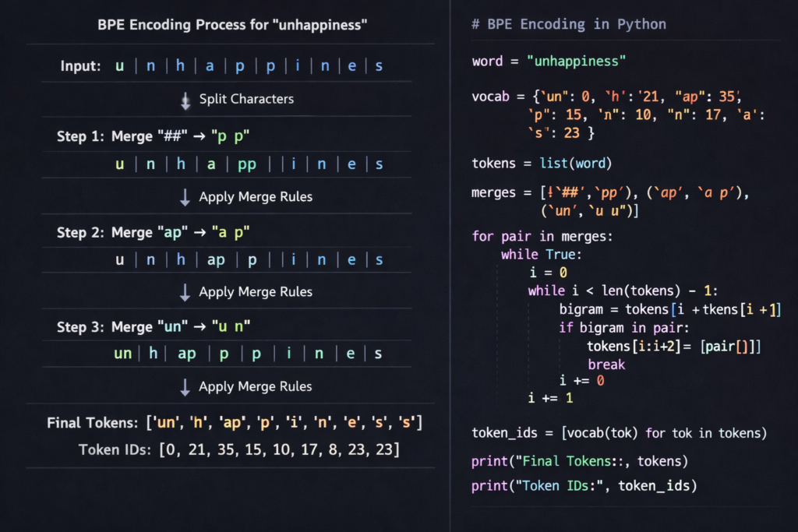Click the "Step 3: Merge" heading

coord(104,327)
